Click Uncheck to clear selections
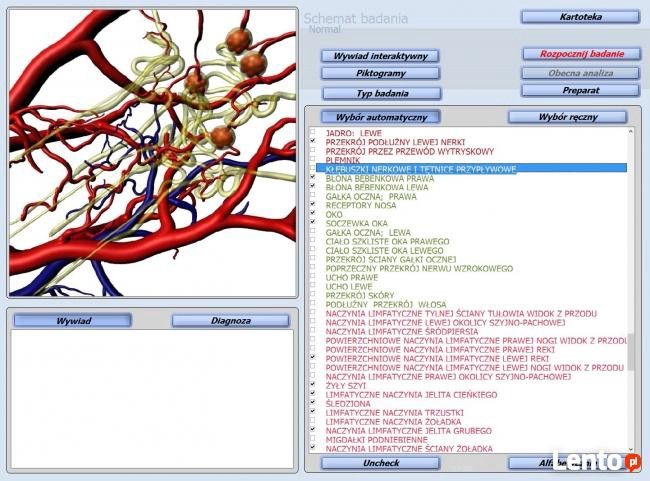 pyautogui.click(x=381, y=463)
